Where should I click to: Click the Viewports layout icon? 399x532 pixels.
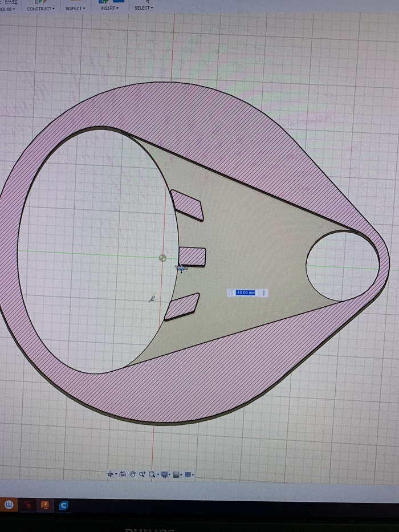(x=188, y=474)
